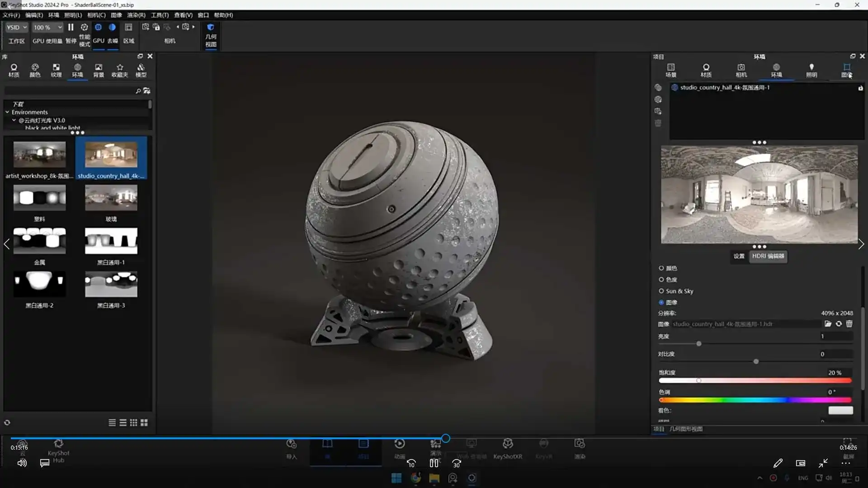Select the 色度 radio option
The height and width of the screenshot is (488, 868).
tap(661, 280)
